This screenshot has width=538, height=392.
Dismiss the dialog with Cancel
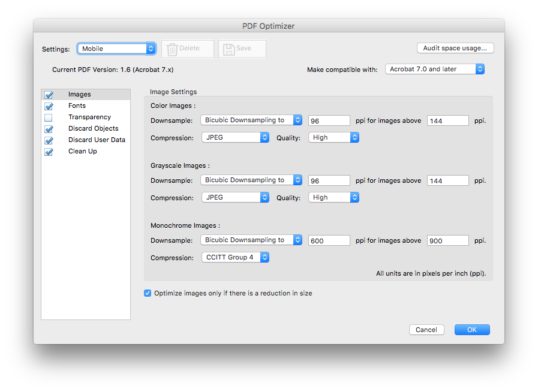click(426, 329)
